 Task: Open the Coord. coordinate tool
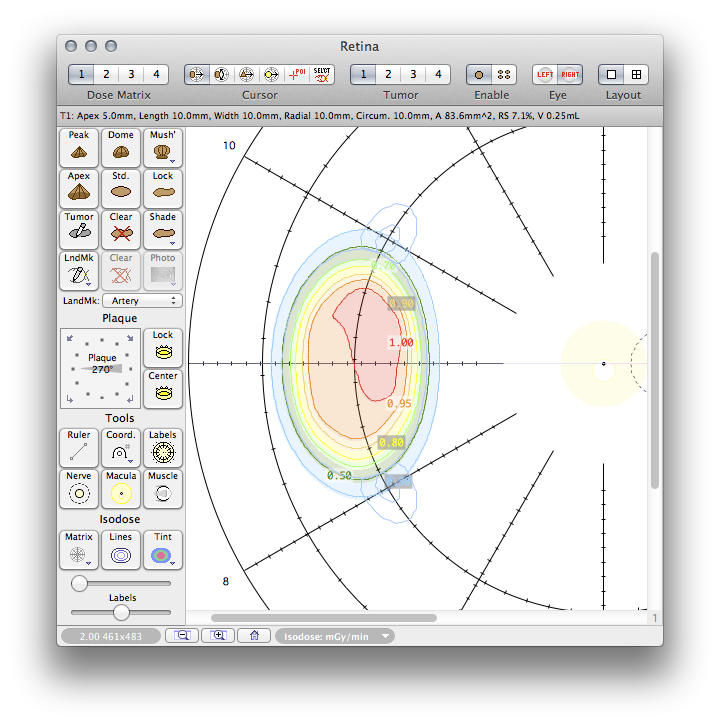point(121,448)
